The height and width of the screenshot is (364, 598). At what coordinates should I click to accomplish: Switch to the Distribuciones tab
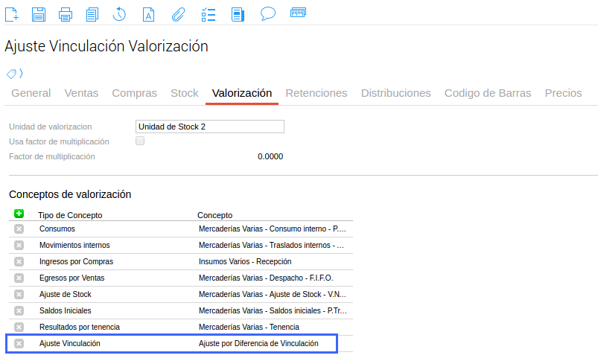pyautogui.click(x=396, y=93)
